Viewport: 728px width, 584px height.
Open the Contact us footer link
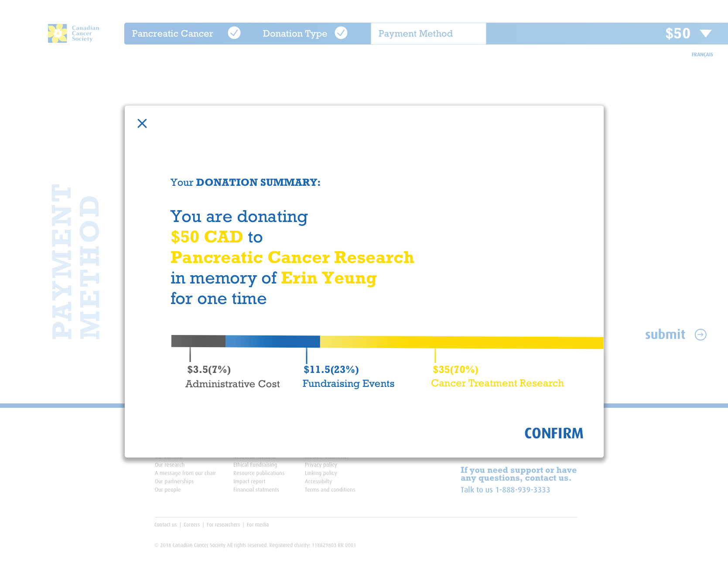point(165,525)
